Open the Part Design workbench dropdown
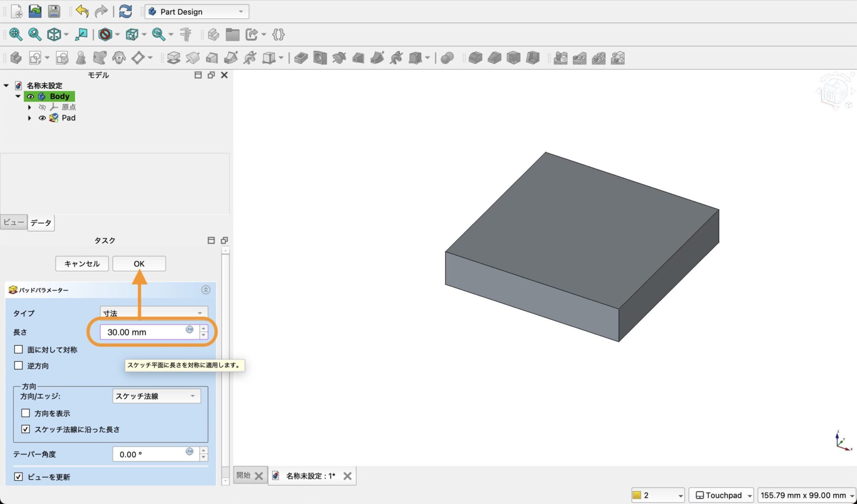The height and width of the screenshot is (504, 857). click(197, 12)
